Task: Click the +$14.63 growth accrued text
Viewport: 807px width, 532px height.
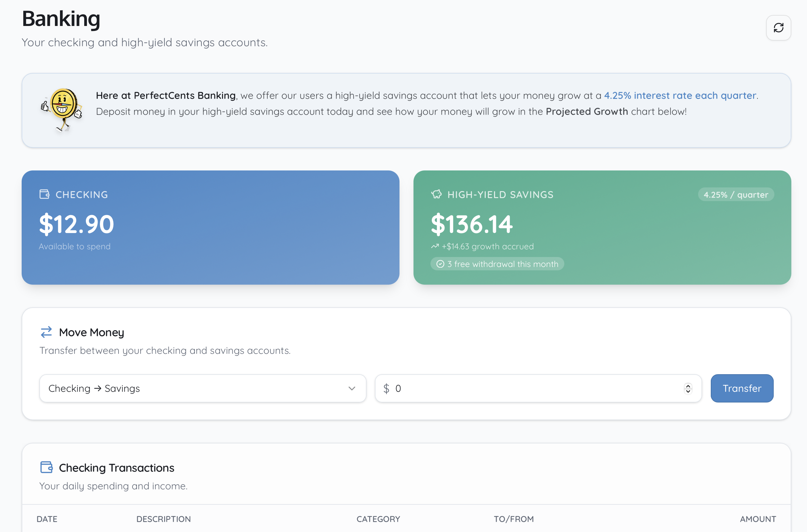Action: point(487,246)
